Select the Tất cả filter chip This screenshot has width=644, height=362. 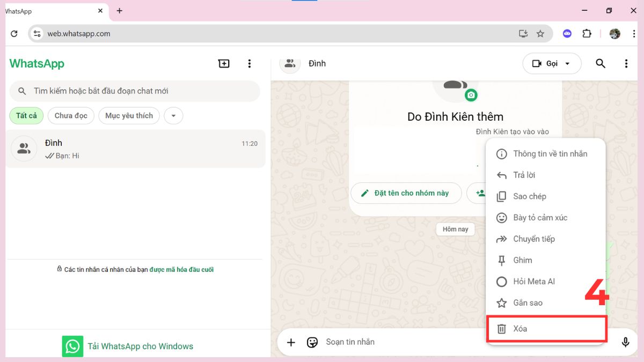[26, 115]
